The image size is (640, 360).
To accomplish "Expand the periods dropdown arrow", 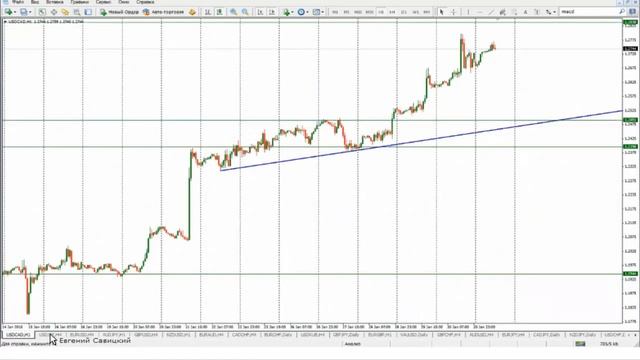I will point(307,12).
